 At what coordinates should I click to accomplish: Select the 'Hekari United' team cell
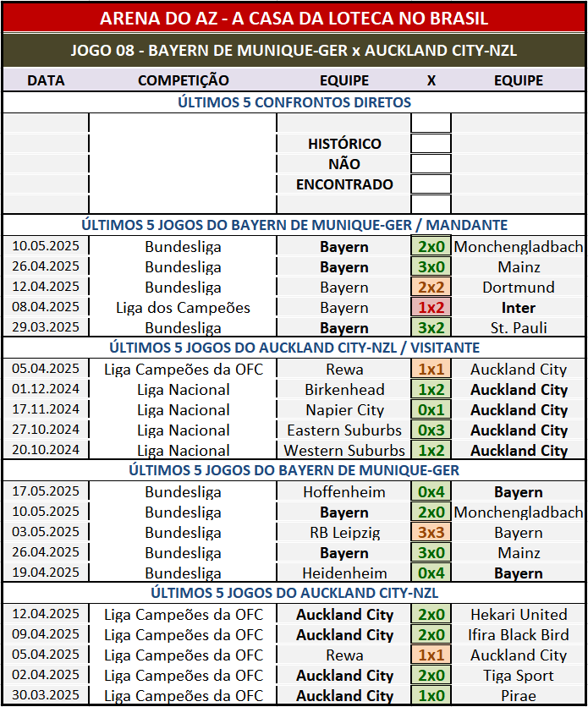point(518,615)
